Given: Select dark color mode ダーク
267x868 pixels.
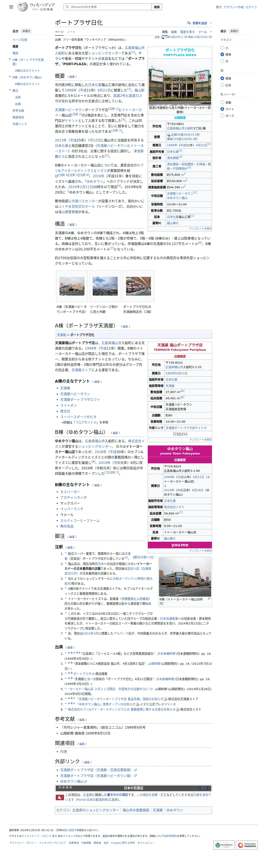Looking at the screenshot, I should pos(222,116).
